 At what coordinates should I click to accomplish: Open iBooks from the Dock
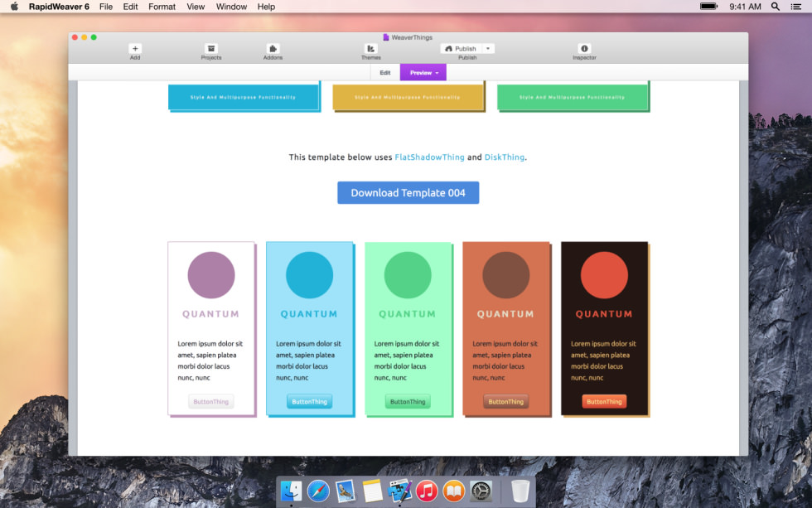tap(454, 491)
